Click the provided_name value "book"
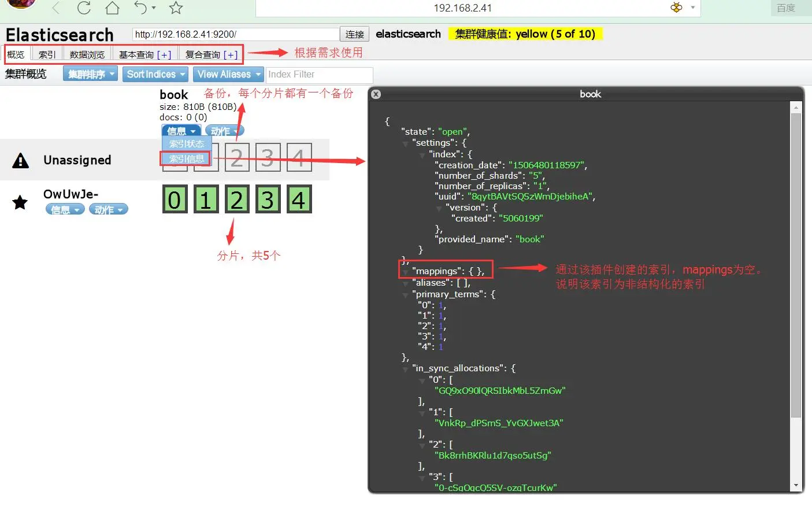The image size is (812, 506). click(x=530, y=239)
